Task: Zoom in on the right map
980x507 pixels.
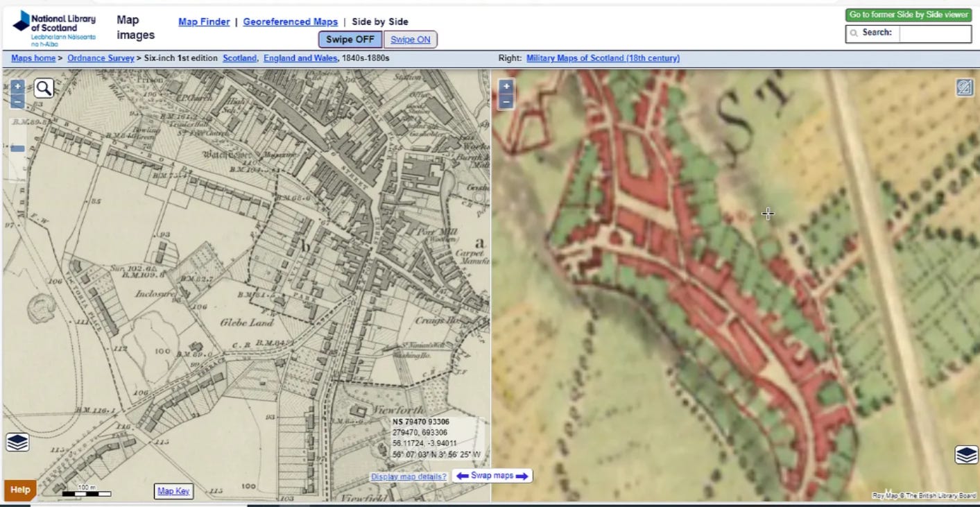Action: (x=506, y=87)
